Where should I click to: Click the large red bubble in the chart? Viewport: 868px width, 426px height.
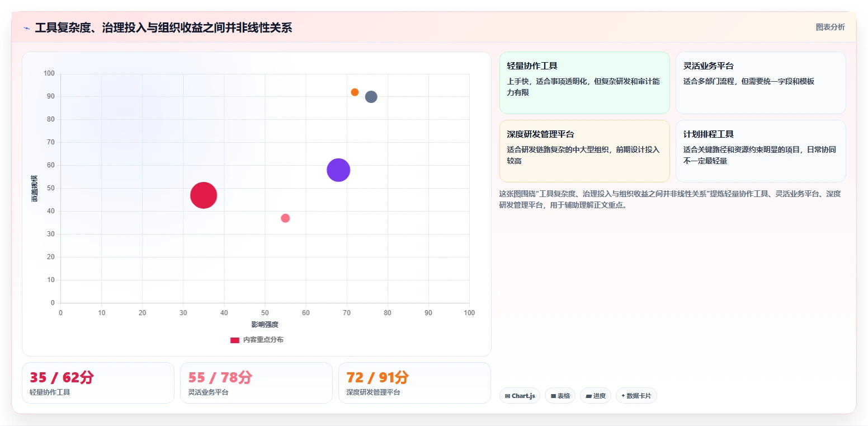204,195
